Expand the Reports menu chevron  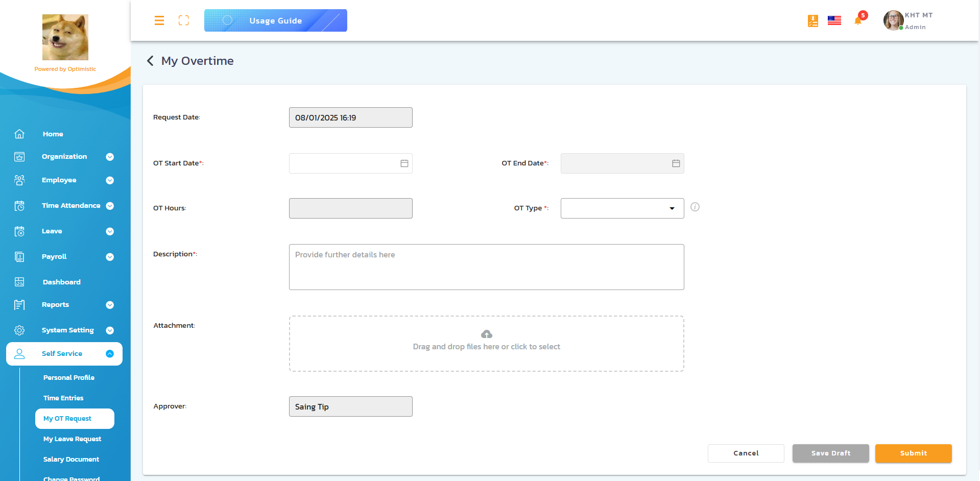pos(110,305)
